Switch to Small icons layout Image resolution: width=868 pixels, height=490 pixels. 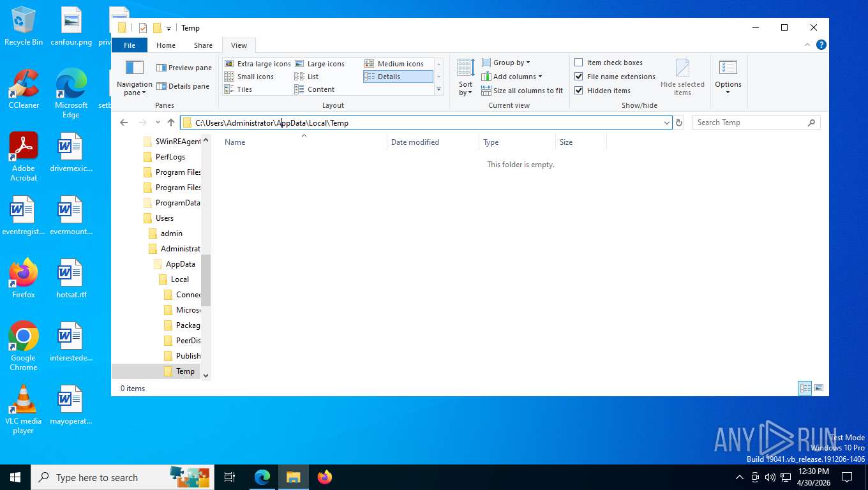(250, 77)
